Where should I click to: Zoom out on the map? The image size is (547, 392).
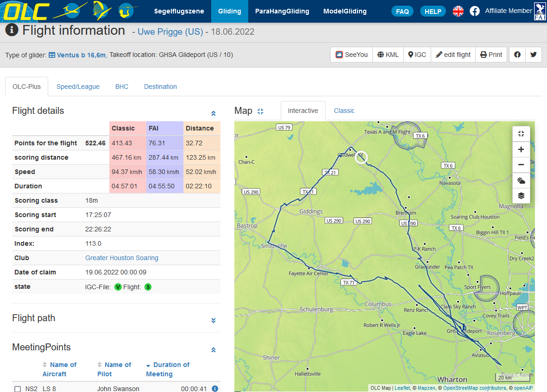[521, 165]
